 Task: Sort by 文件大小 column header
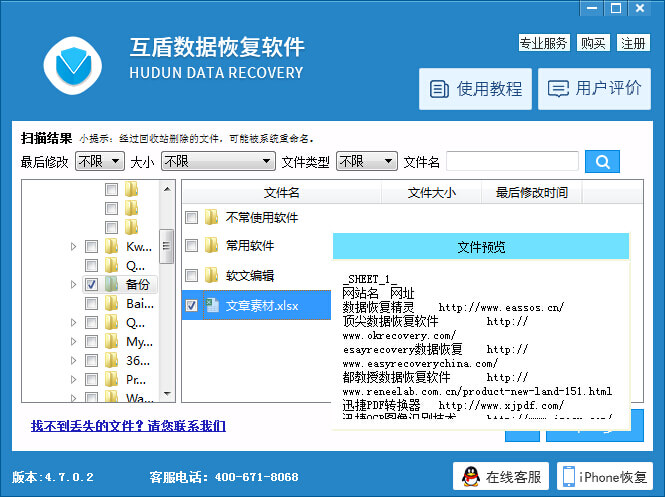431,193
